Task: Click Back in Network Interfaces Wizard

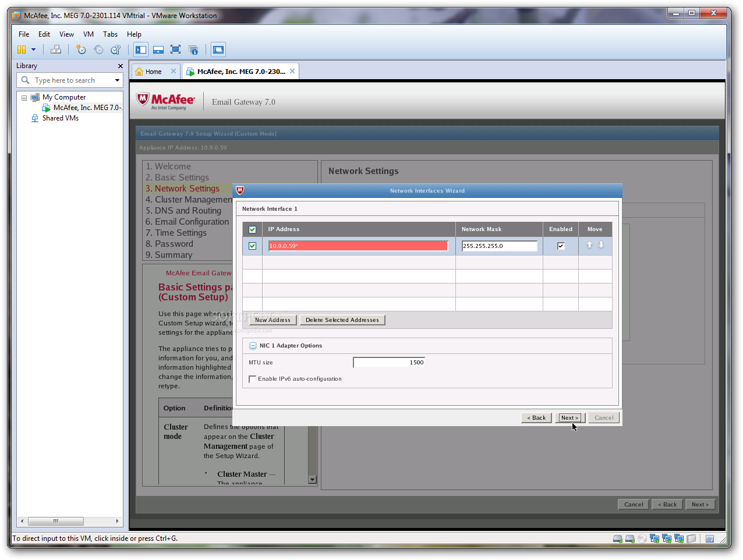Action: click(536, 418)
